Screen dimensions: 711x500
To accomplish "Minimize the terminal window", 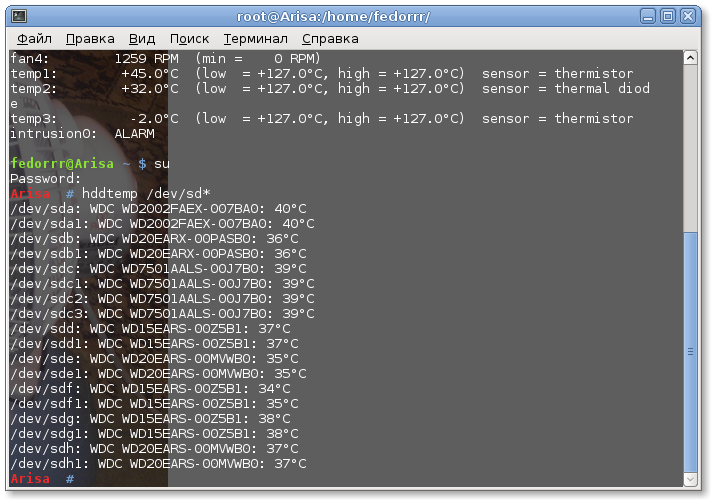I will (647, 16).
